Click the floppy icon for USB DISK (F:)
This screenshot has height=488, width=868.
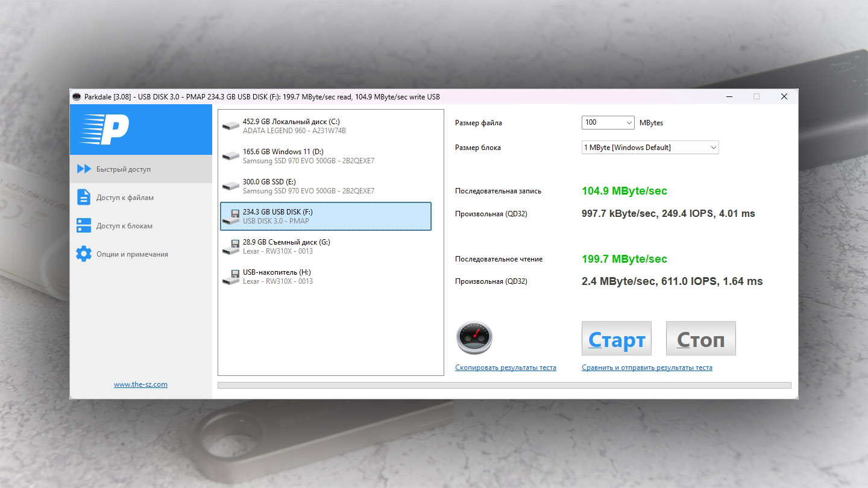click(x=230, y=216)
